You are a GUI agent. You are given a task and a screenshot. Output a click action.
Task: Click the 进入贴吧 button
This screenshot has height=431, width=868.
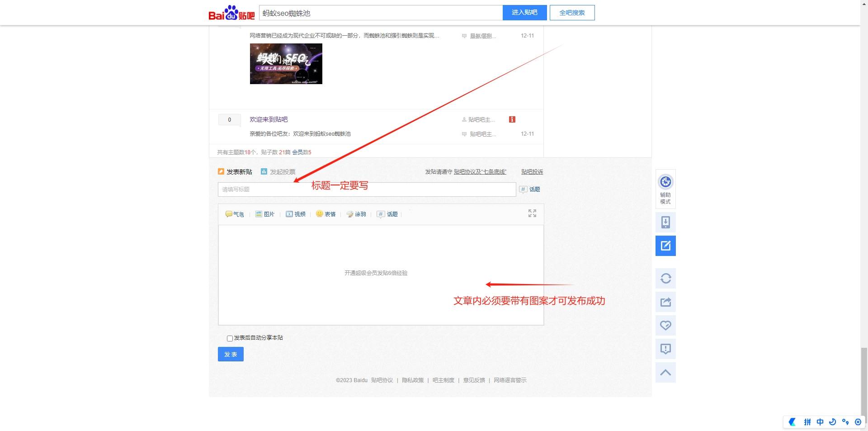[524, 13]
